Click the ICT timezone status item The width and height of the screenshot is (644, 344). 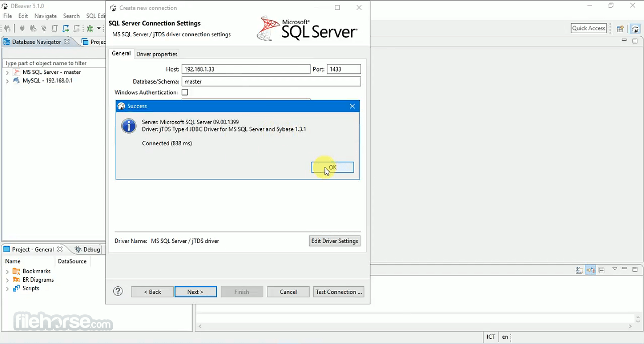pos(491,337)
